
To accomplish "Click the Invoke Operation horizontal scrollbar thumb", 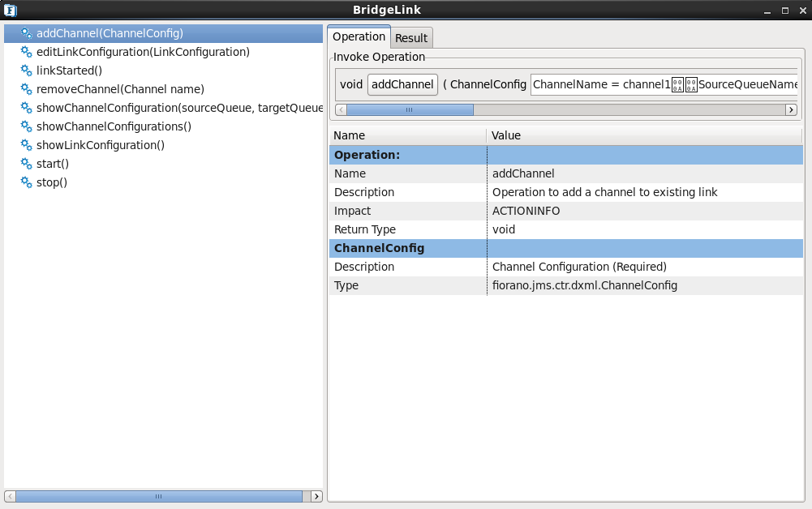I will point(410,109).
